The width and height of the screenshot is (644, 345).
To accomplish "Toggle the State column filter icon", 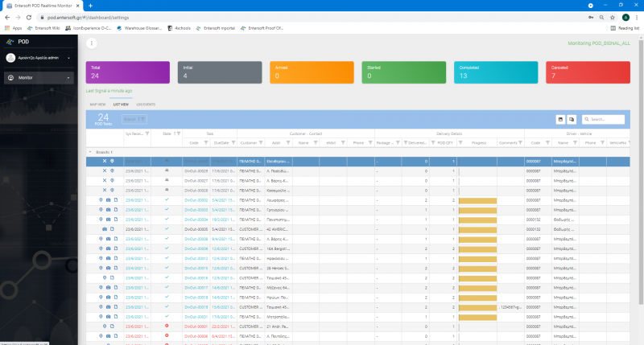I will [179, 133].
